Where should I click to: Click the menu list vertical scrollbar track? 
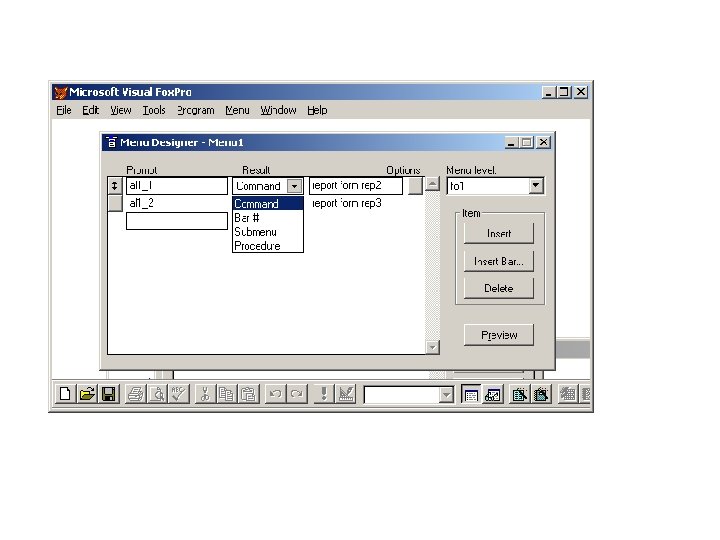click(432, 265)
